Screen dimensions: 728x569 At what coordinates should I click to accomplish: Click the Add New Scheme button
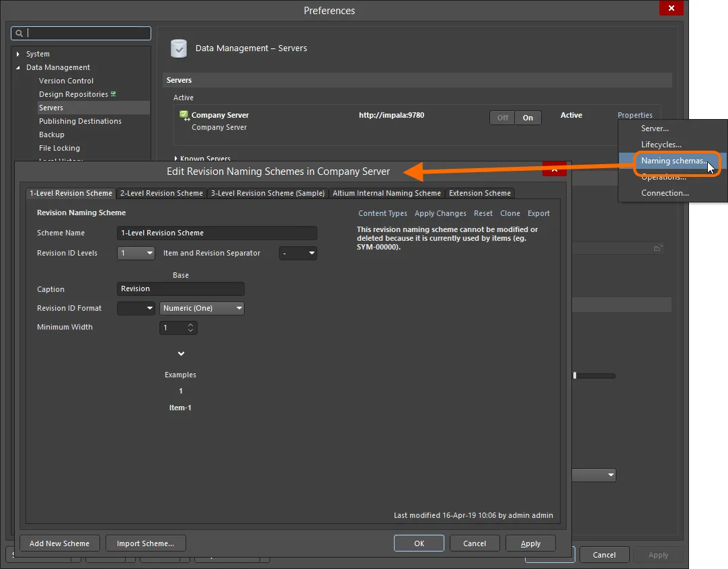tap(60, 543)
